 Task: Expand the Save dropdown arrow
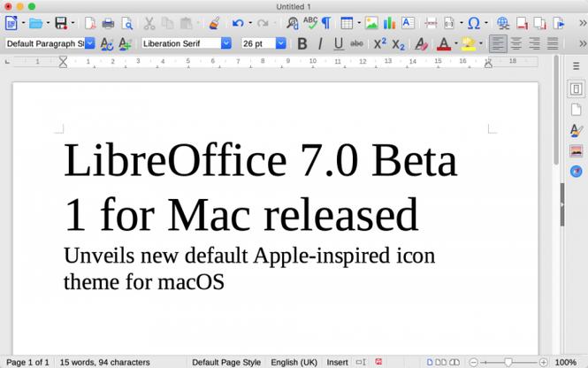tap(73, 23)
